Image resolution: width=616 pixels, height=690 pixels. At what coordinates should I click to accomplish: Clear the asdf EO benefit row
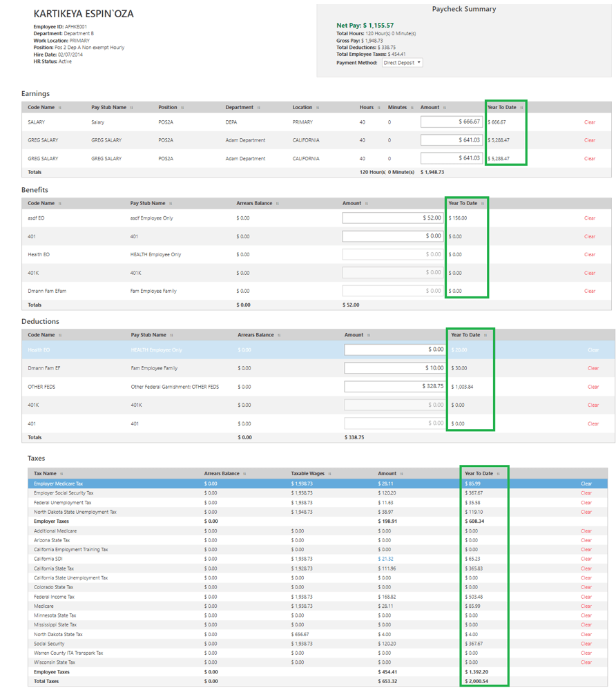(589, 218)
